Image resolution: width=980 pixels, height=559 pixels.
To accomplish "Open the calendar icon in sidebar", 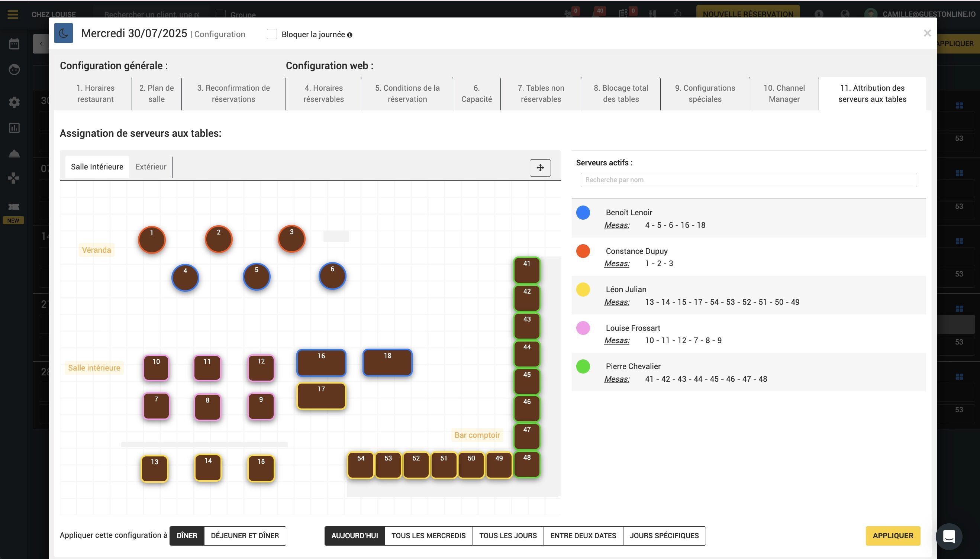I will click(x=14, y=44).
